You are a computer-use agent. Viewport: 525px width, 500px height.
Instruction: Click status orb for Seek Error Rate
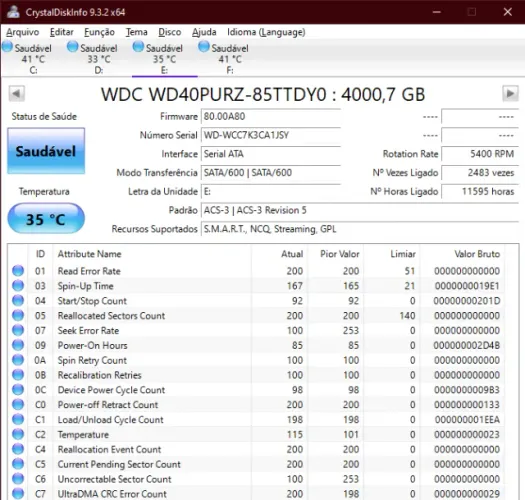[18, 330]
